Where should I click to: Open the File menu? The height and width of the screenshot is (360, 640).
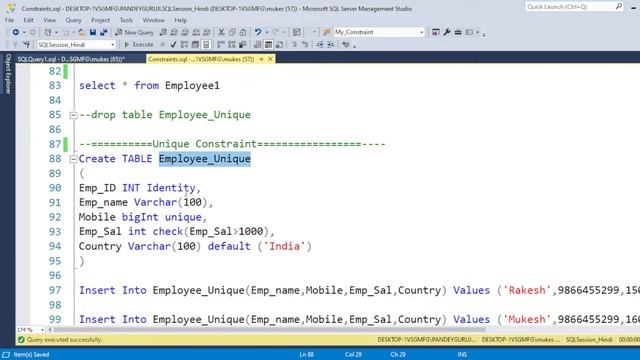[x=9, y=20]
